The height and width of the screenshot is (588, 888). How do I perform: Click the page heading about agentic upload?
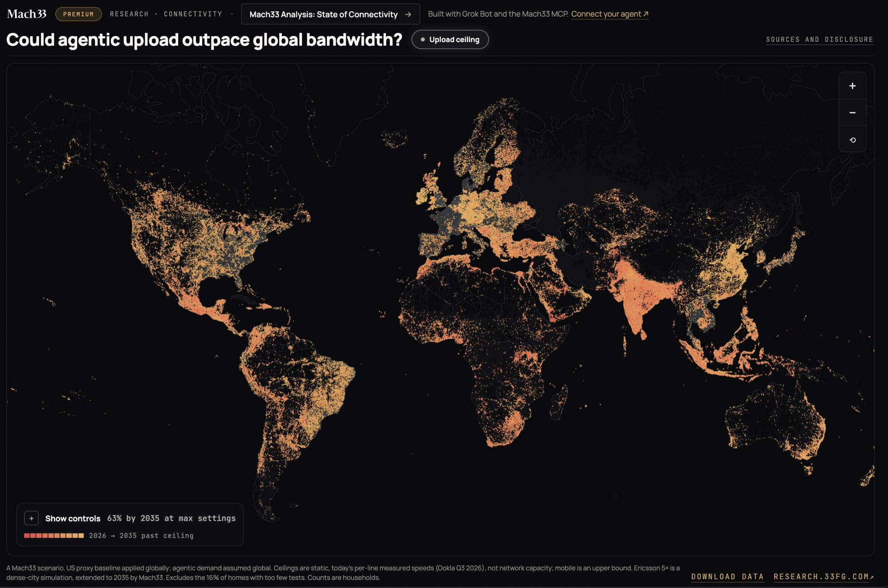[x=204, y=40]
